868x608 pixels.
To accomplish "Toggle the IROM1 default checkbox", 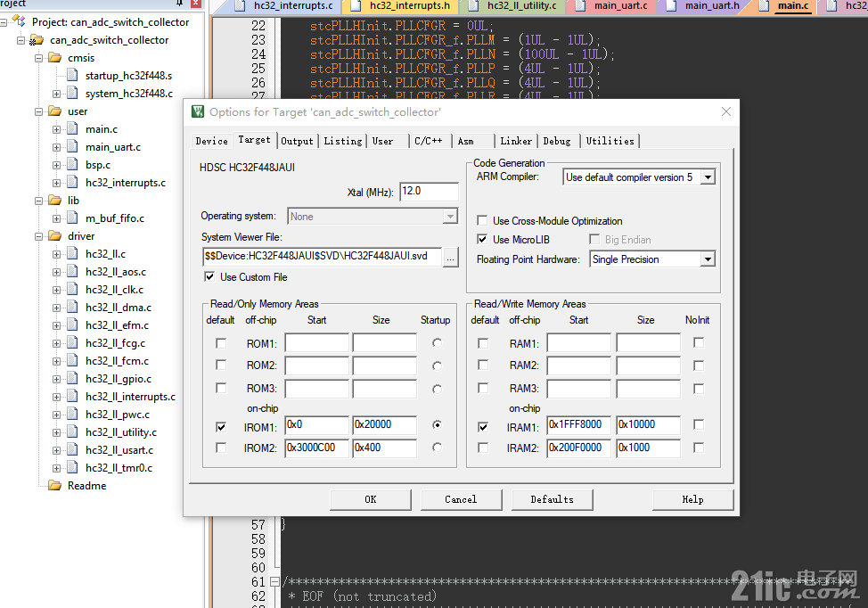I will [221, 427].
